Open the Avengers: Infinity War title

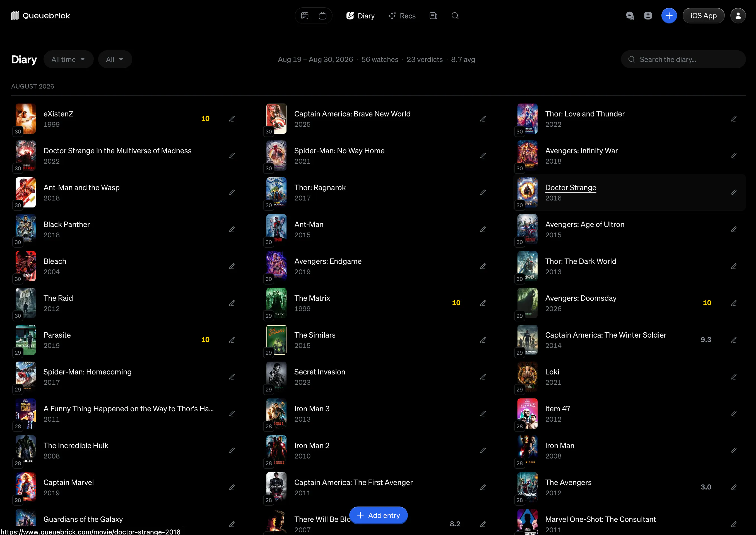[581, 151]
